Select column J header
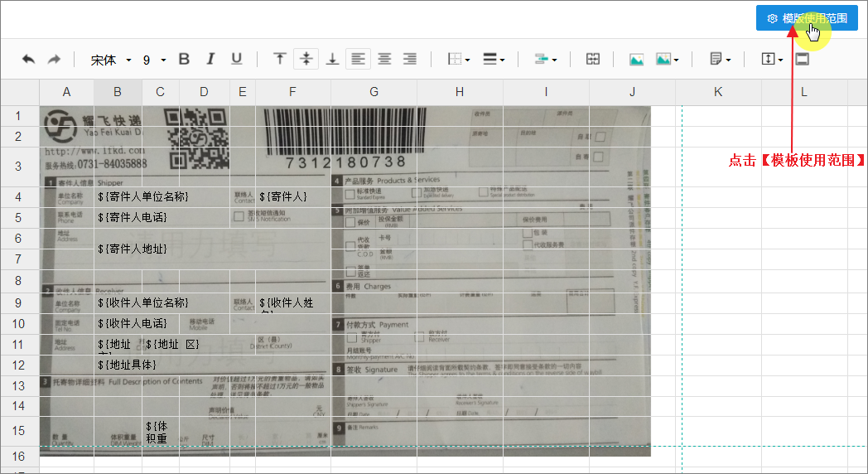The width and height of the screenshot is (868, 474). click(x=632, y=92)
